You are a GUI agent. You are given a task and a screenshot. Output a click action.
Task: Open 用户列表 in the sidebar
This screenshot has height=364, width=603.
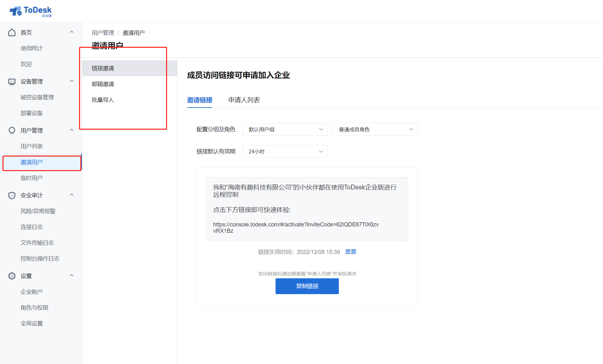(32, 146)
